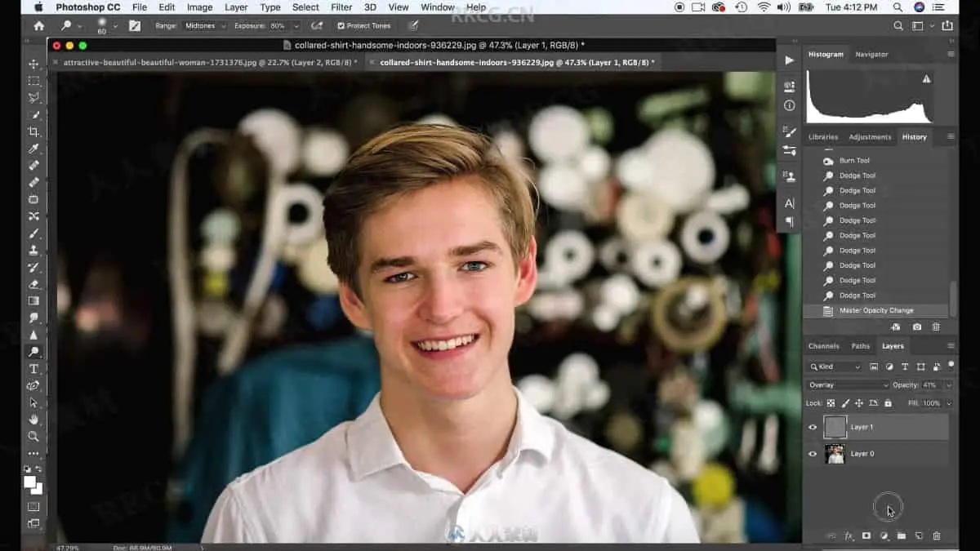Open the Edit Toolbar ellipsis menu

coord(33,453)
